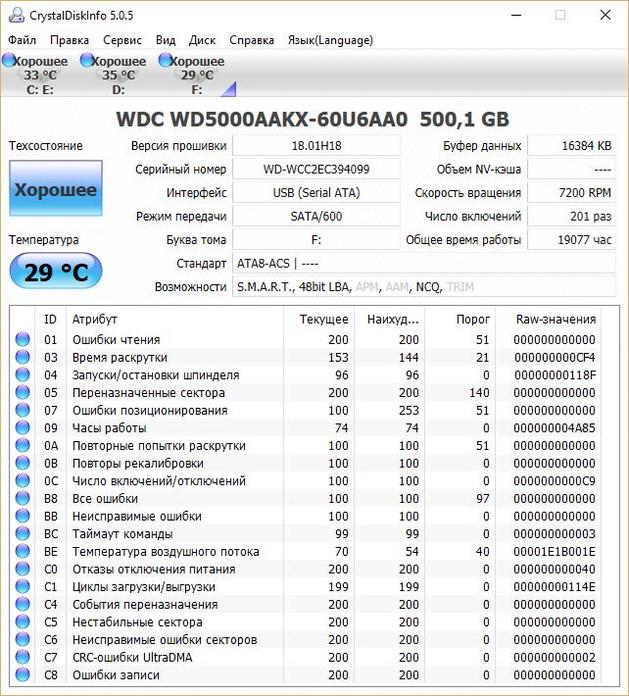Click the standard field ATA8-ACS

click(x=424, y=264)
